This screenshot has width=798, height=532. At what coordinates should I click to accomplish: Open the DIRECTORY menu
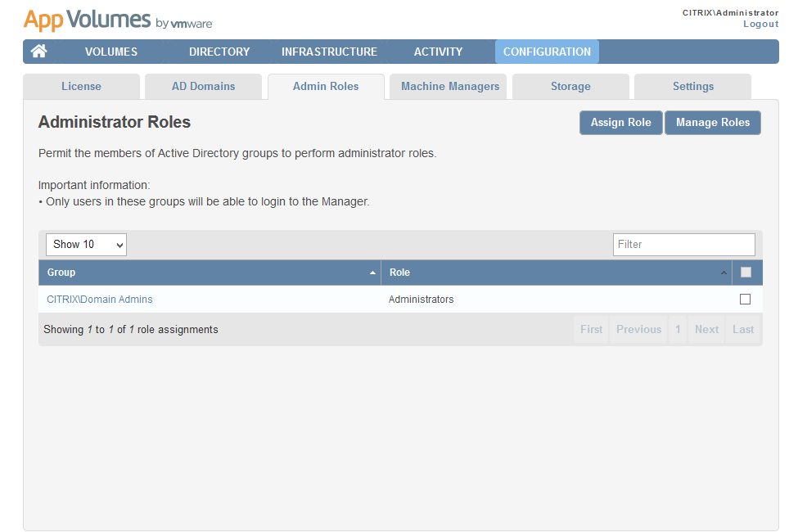pos(219,52)
